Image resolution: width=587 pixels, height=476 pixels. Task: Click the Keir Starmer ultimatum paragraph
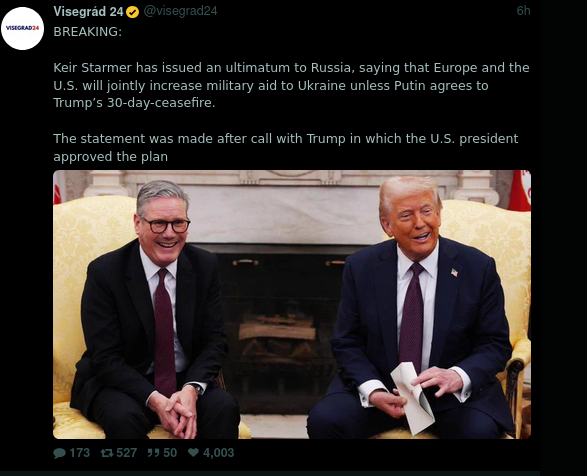point(291,85)
